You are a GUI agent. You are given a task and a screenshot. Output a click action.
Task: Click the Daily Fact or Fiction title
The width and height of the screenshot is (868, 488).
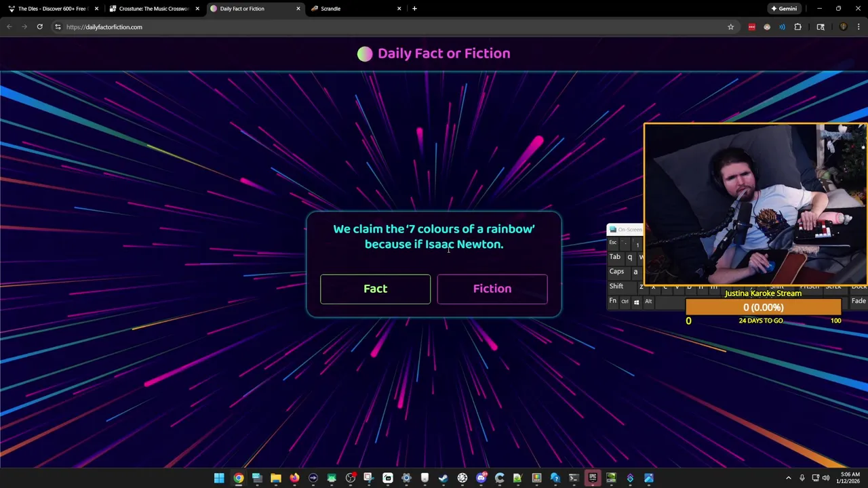[x=443, y=54]
